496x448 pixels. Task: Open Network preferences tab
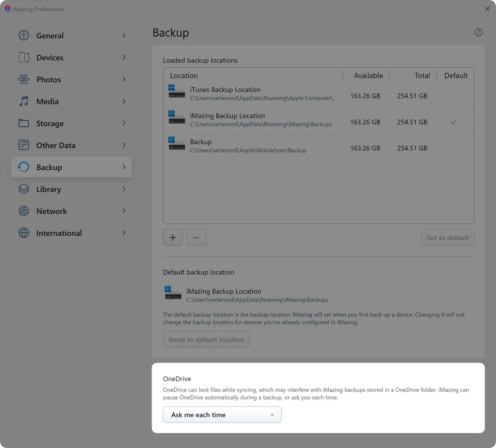(71, 211)
